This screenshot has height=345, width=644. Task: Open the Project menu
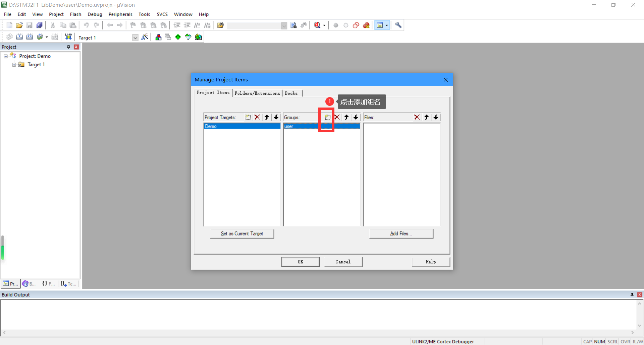click(x=56, y=14)
